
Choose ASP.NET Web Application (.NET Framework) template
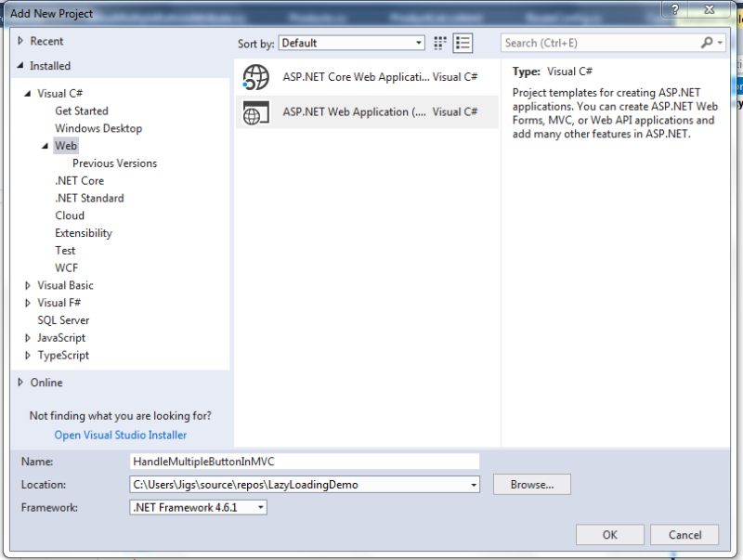tap(367, 112)
